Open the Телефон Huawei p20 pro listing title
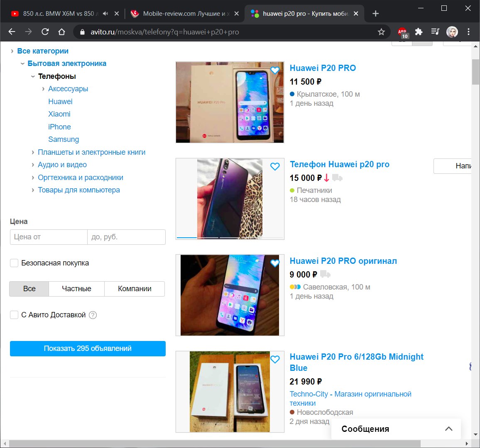The height and width of the screenshot is (448, 480). pyautogui.click(x=340, y=164)
